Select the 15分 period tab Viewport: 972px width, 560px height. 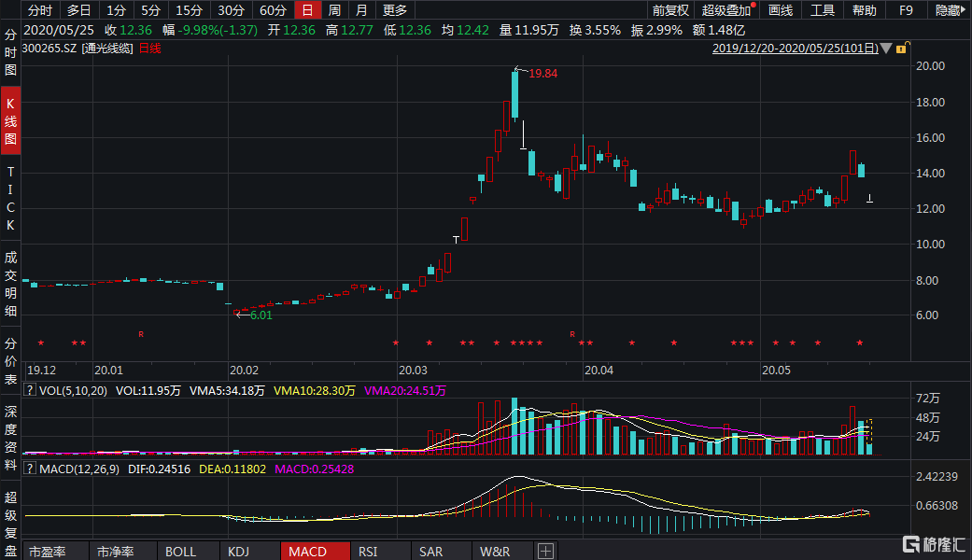[x=189, y=10]
